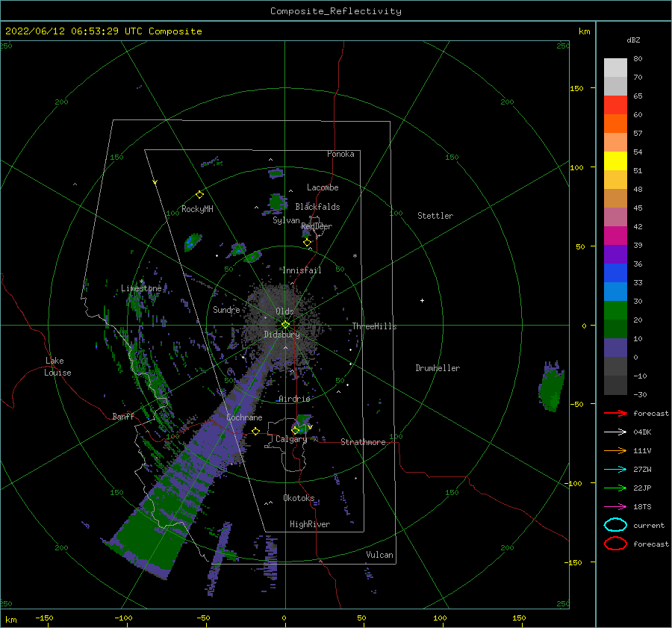The height and width of the screenshot is (628, 672).
Task: Click the yellow radar center diamond near Olds
Action: click(285, 325)
